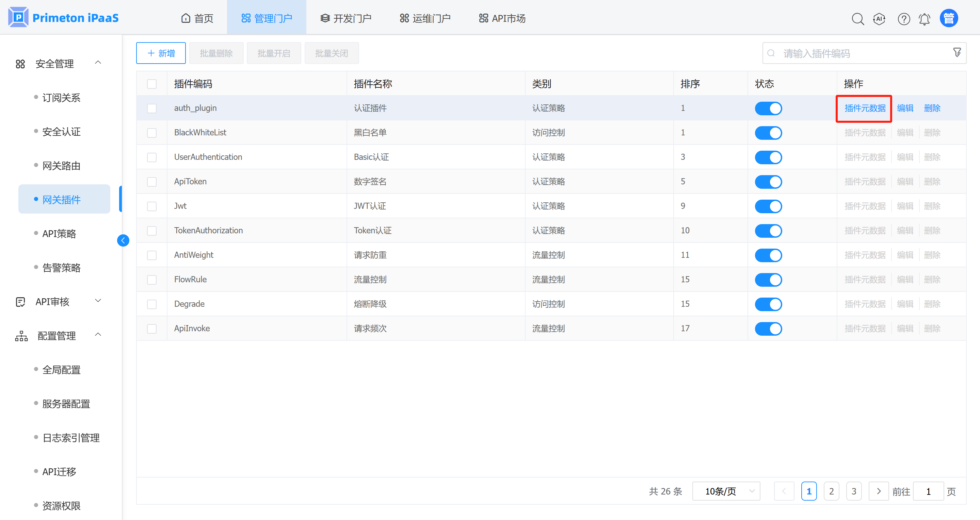This screenshot has height=520, width=980.
Task: Tick the select-all header checkbox
Action: 152,84
